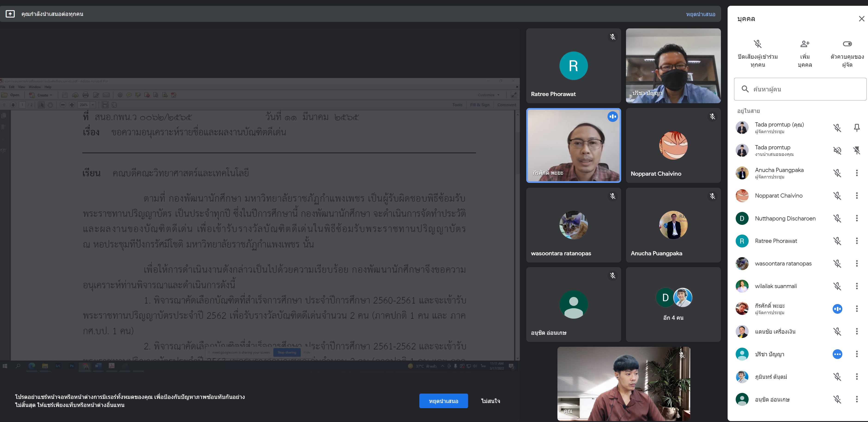Screen dimensions: 868x422
Task: Click the add people icon
Action: point(805,44)
